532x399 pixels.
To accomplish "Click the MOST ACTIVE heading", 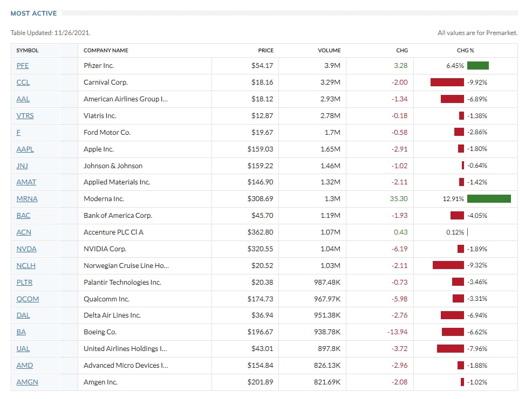I will pos(33,13).
